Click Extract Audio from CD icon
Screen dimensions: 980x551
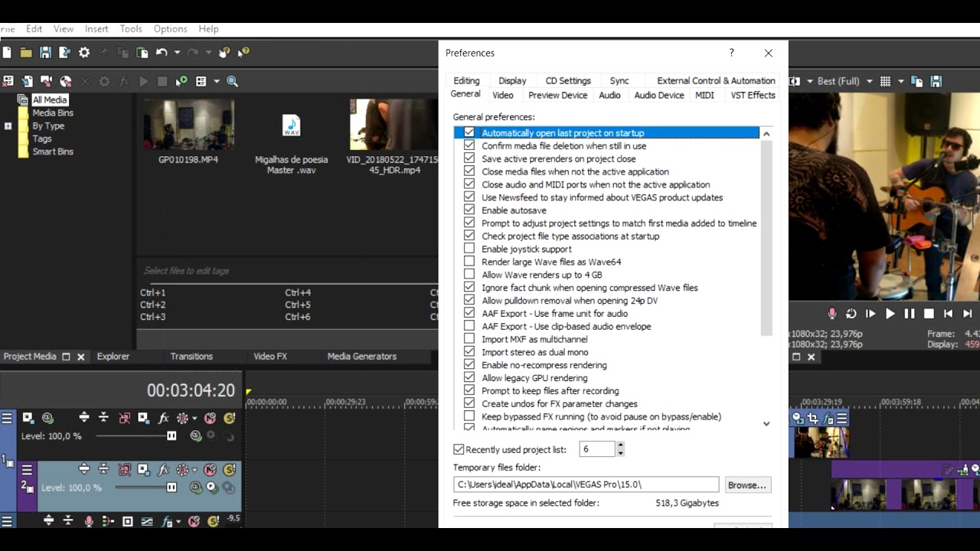[x=65, y=81]
